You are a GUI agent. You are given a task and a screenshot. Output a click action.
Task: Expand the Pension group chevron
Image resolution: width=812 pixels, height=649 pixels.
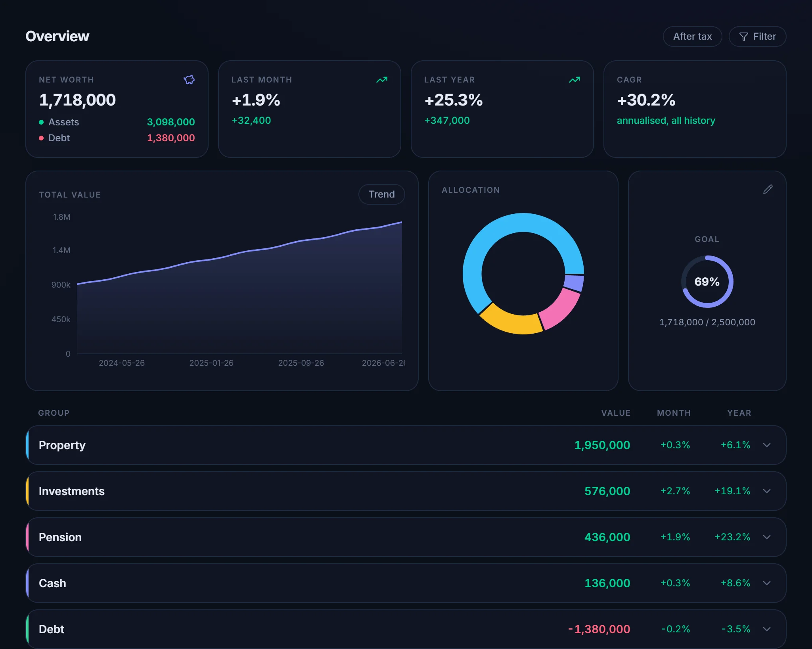click(x=767, y=537)
